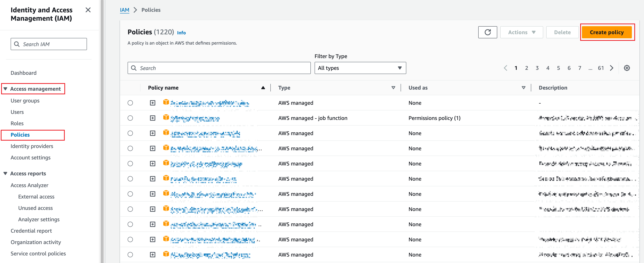Open Account settings

[x=31, y=158]
